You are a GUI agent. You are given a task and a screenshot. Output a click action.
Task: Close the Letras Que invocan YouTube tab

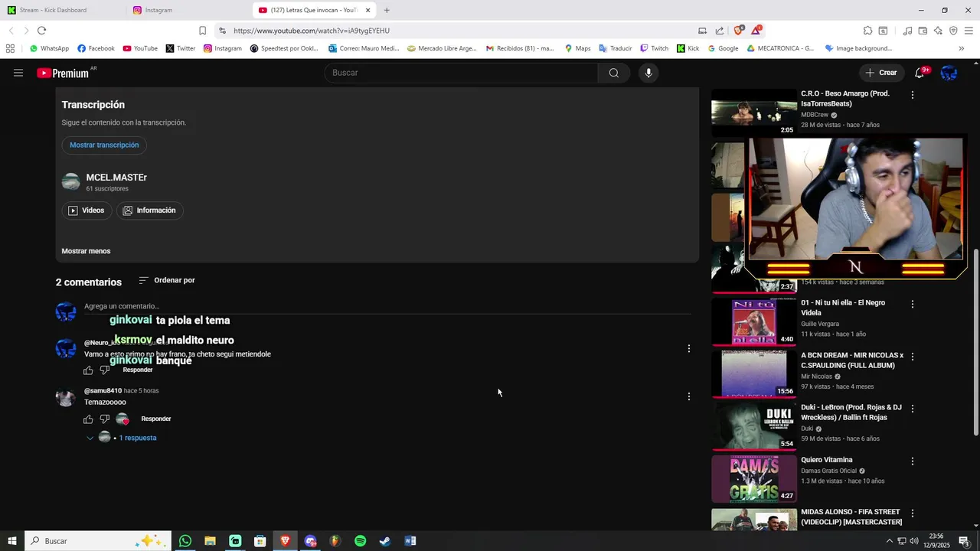367,10
